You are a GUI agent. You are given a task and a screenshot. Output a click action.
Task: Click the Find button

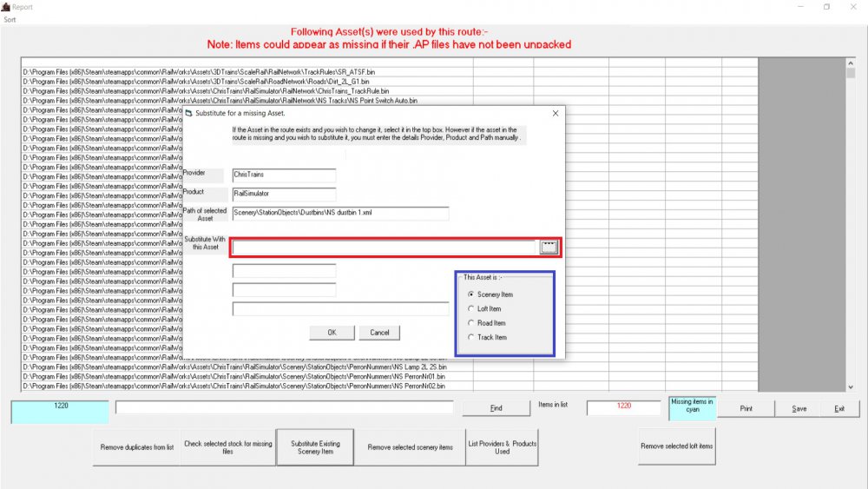click(496, 407)
